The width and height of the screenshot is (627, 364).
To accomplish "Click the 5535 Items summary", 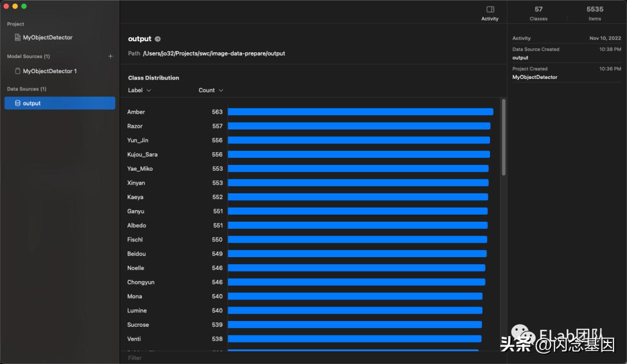I will [594, 13].
